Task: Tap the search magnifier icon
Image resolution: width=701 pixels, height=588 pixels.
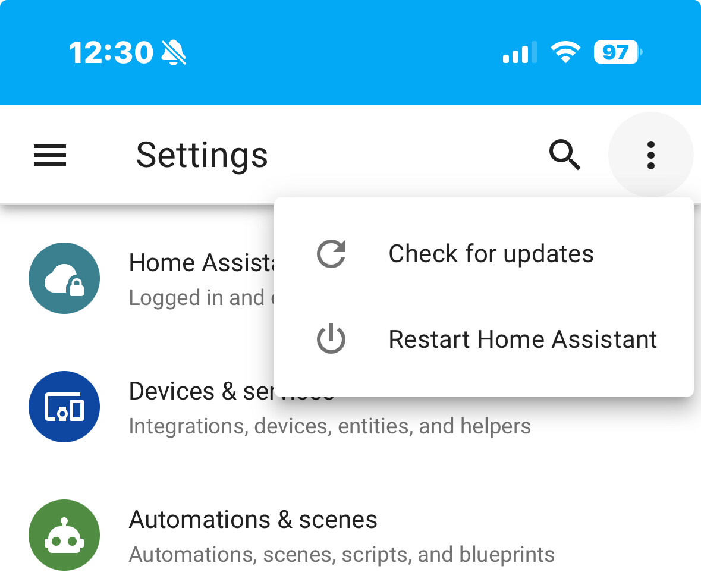Action: tap(565, 155)
